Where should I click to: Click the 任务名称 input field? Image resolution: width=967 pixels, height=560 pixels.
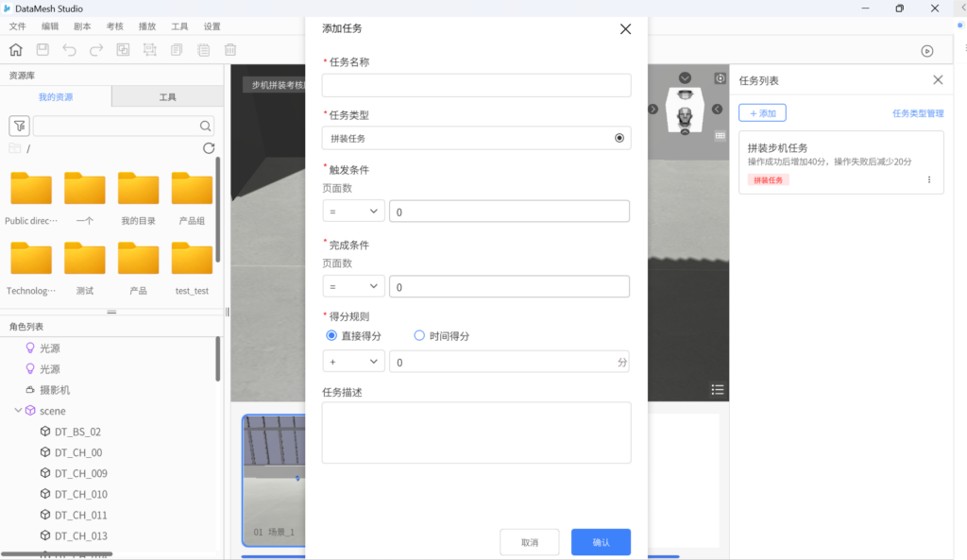476,86
